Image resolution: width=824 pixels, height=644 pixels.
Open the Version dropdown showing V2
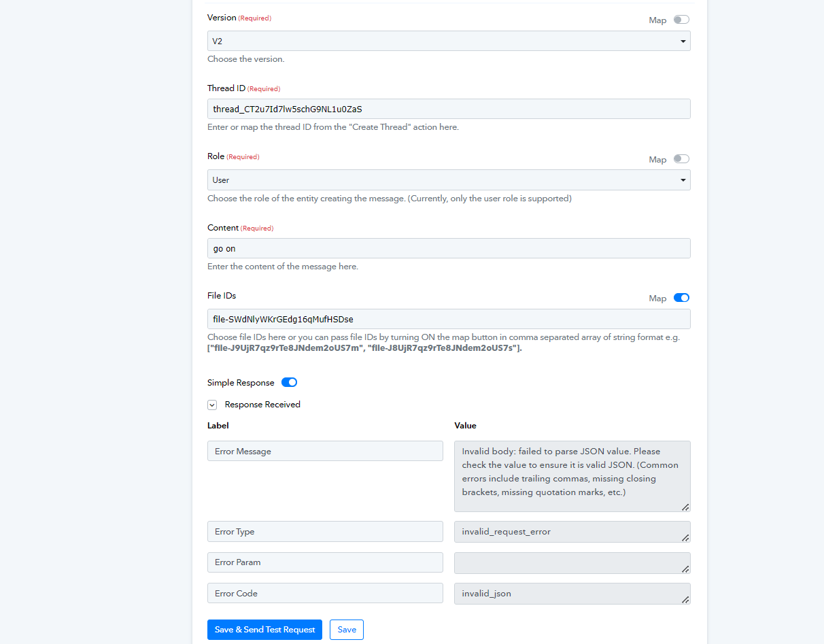pyautogui.click(x=449, y=41)
